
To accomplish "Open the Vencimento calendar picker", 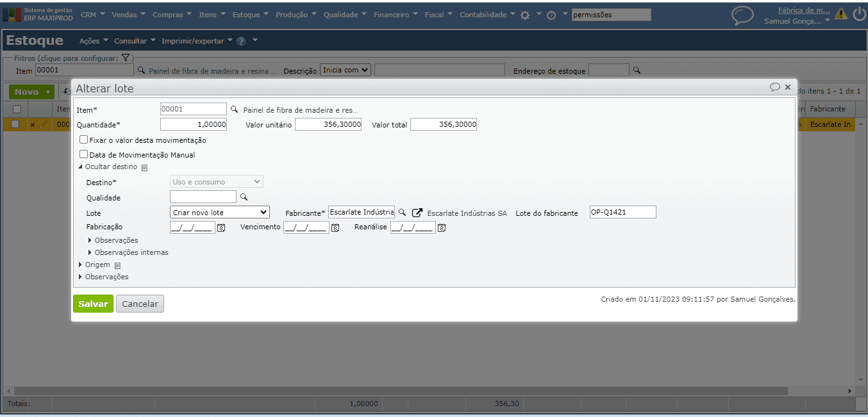I will (335, 227).
